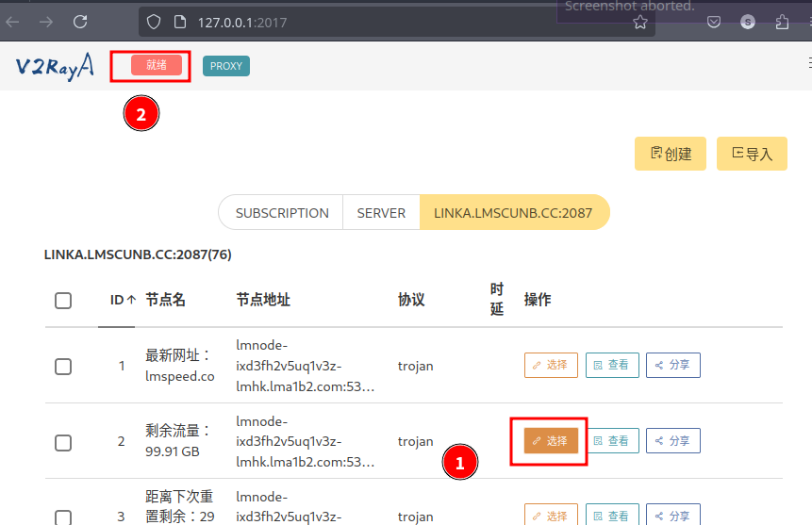Screen dimensions: 812x525
Task: Click the 创建 (create) button
Action: pos(671,154)
